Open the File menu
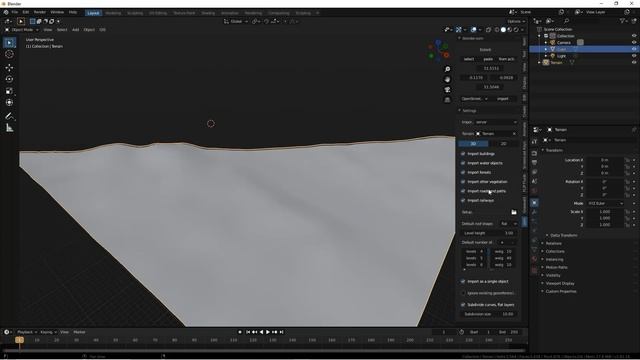This screenshot has height=360, width=640. point(15,13)
